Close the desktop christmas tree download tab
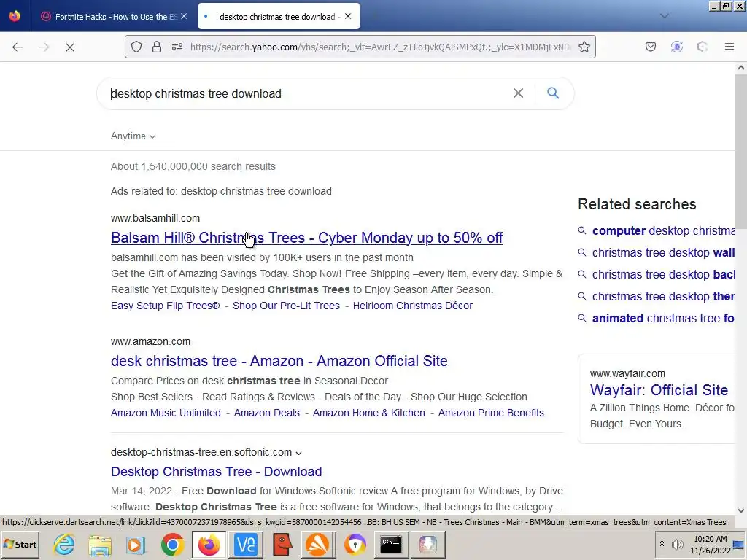 tap(348, 16)
